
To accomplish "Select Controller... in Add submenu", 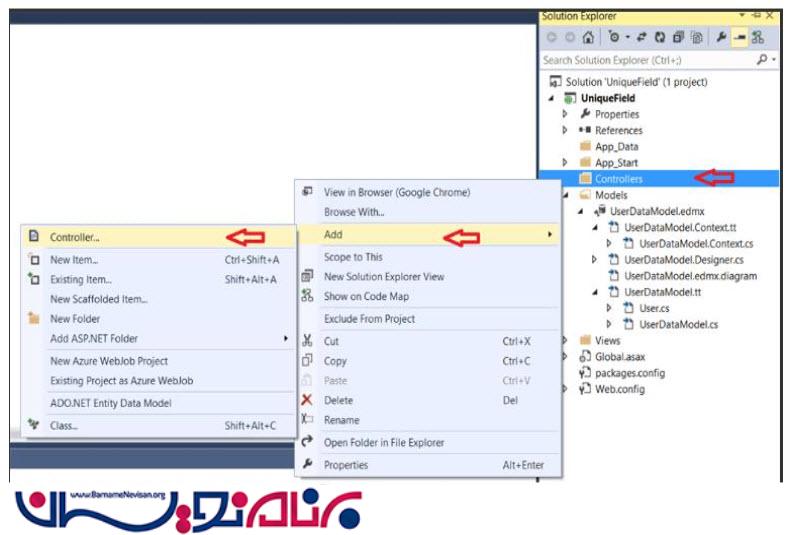I will tap(75, 238).
